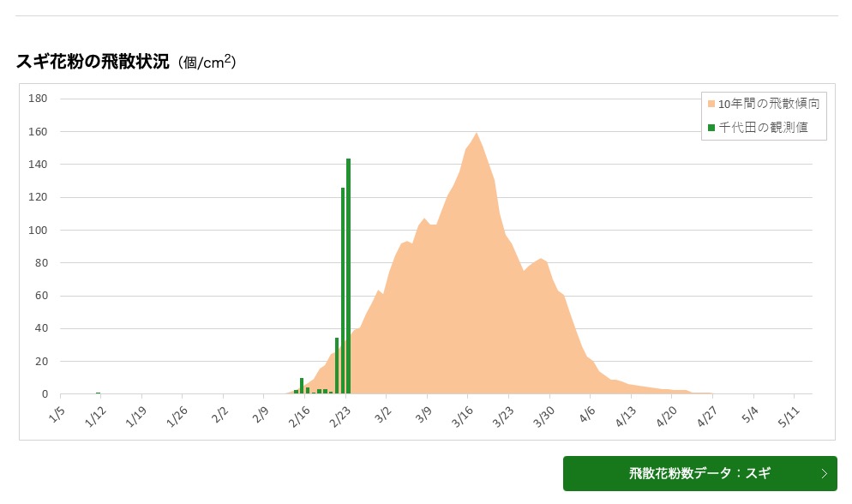This screenshot has width=852, height=504.
Task: Click the orange area peak near 3/16
Action: tap(477, 135)
